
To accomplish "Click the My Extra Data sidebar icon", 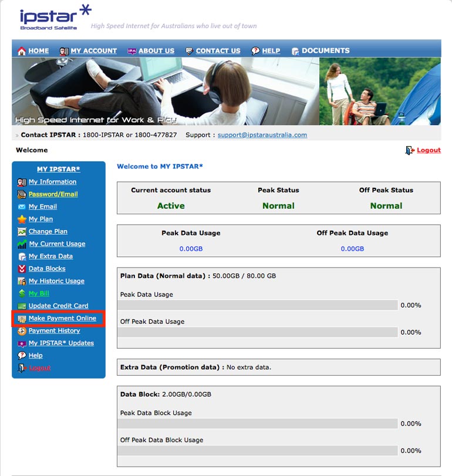I will coord(22,256).
